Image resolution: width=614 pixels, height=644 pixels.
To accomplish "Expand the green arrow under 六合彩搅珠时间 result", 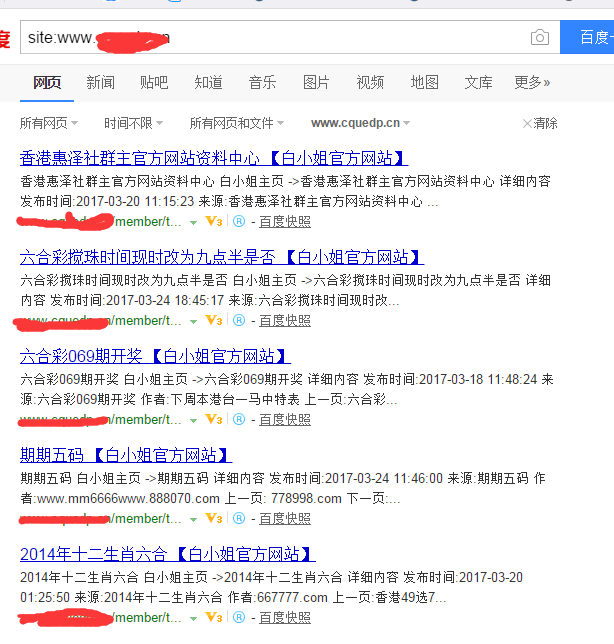I will [193, 322].
